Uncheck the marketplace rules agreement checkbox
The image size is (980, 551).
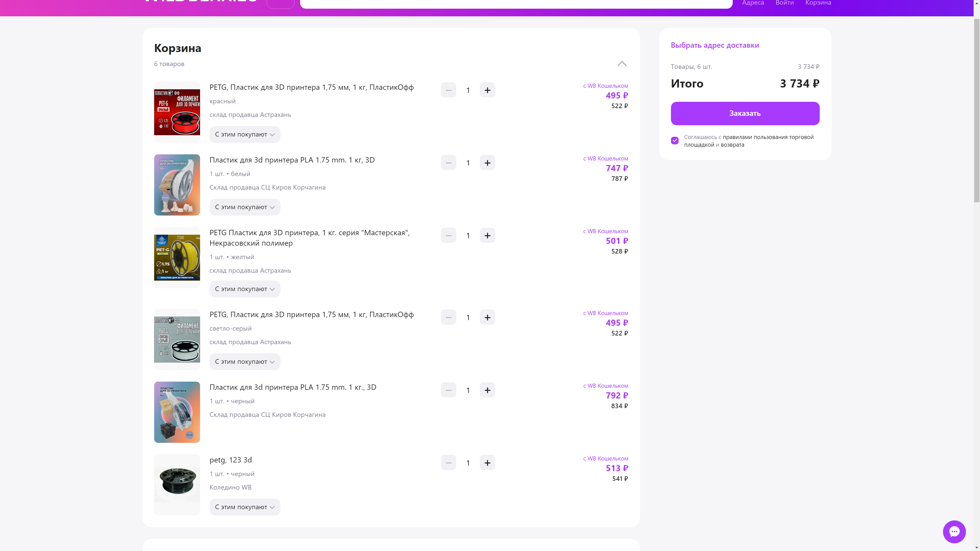(x=675, y=141)
